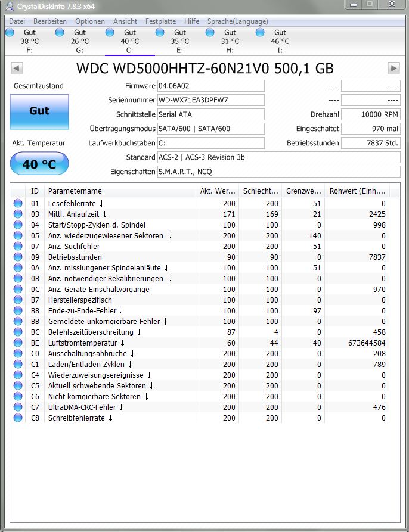Click the status orb for Herstellerspezifisch
The width and height of the screenshot is (409, 532).
coord(18,300)
